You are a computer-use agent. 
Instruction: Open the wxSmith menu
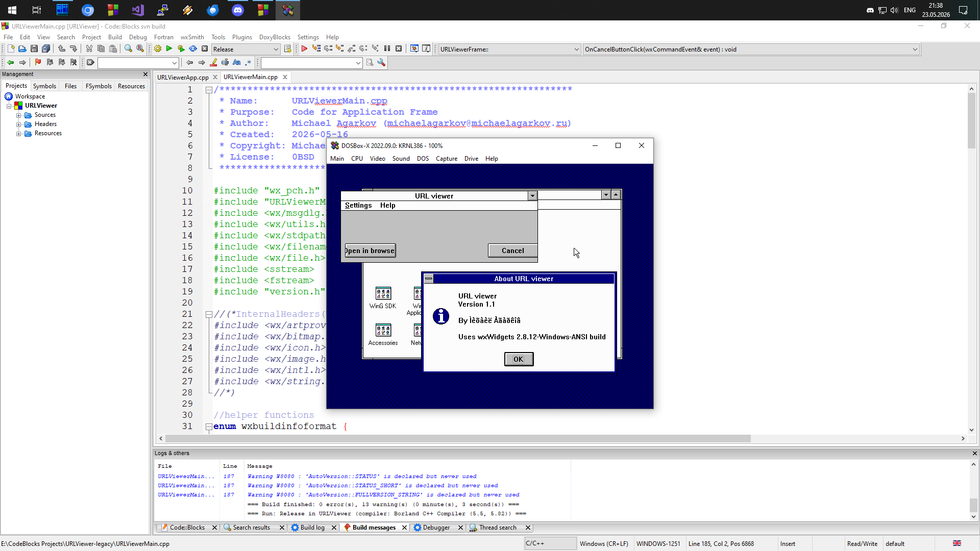192,37
